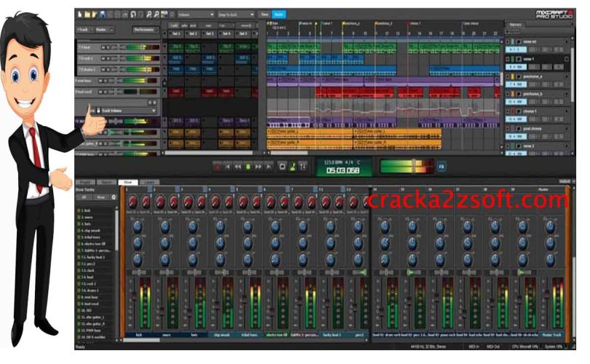
Task: Switch to the Sound tab
Action: (x=107, y=182)
